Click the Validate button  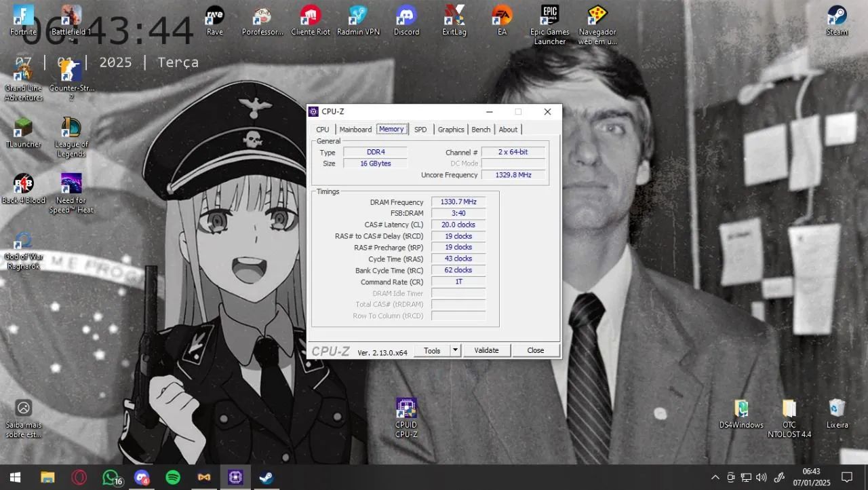click(x=486, y=350)
